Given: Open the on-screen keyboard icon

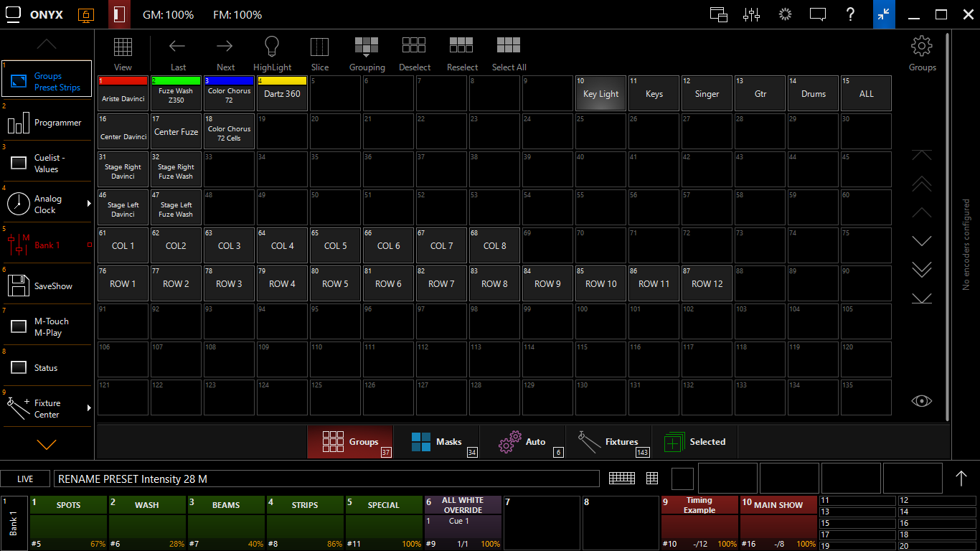Looking at the screenshot, I should coord(622,478).
